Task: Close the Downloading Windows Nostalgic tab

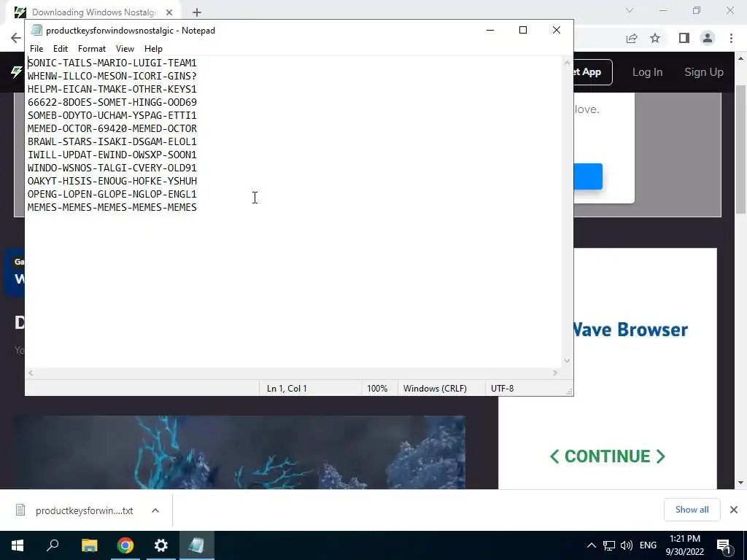Action: pyautogui.click(x=169, y=12)
